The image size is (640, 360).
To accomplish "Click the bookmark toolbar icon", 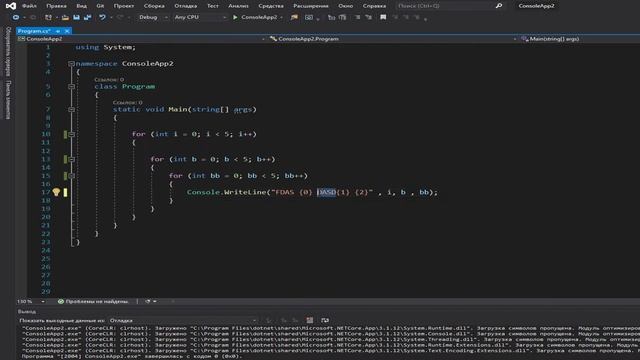I will (383, 17).
